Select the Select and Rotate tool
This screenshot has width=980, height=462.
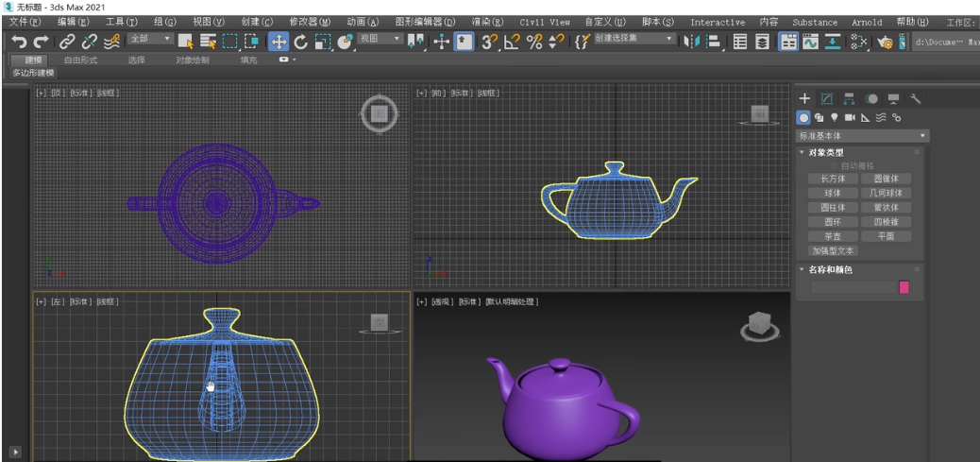(300, 42)
